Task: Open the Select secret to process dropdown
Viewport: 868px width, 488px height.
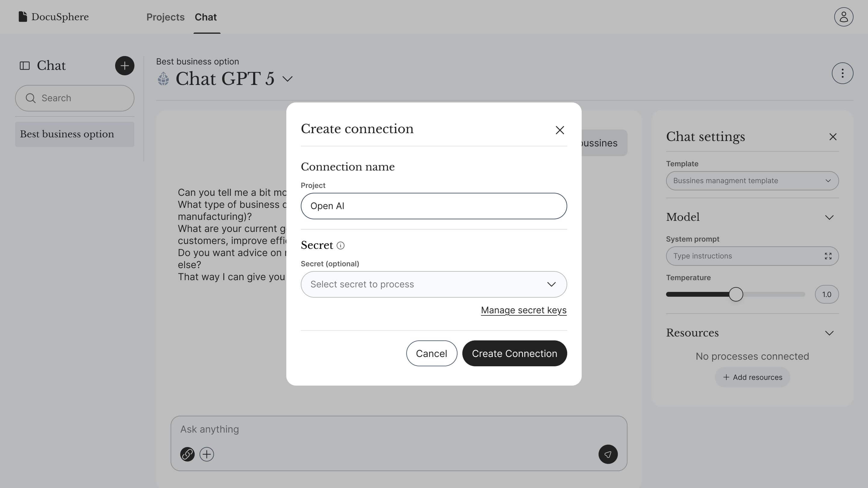Action: click(434, 284)
